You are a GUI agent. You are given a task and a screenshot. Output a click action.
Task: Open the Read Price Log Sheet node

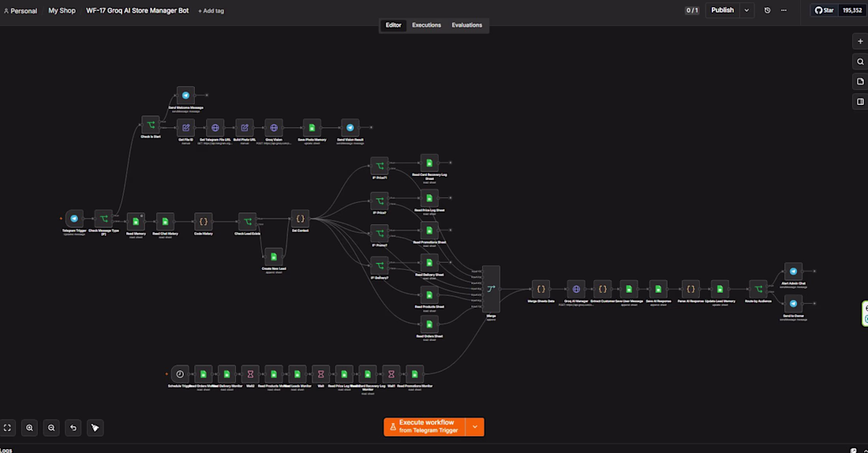pyautogui.click(x=429, y=198)
